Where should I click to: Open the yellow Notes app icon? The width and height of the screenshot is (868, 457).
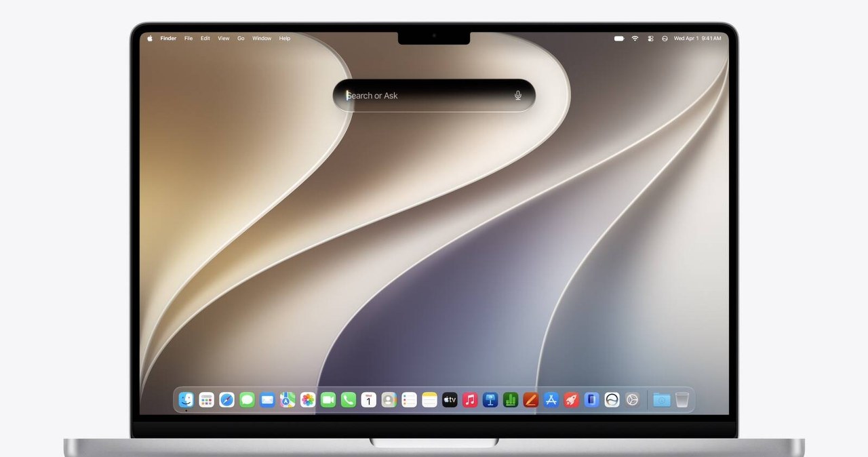429,400
